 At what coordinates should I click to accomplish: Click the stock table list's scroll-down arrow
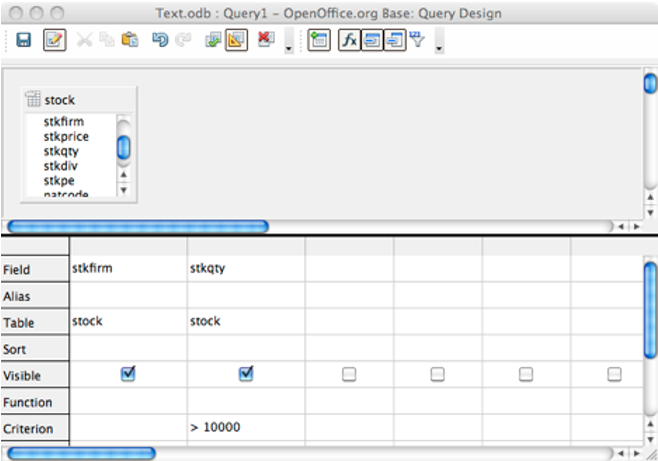point(124,189)
